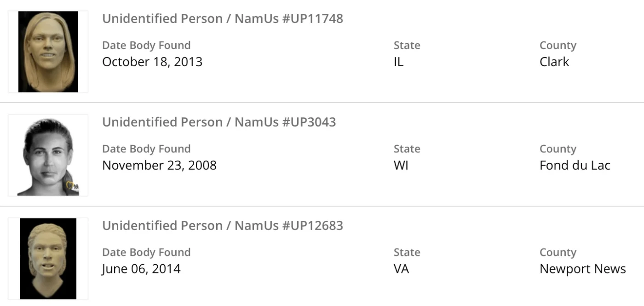This screenshot has width=644, height=306.
Task: Click the County label above Clark
Action: coord(558,46)
